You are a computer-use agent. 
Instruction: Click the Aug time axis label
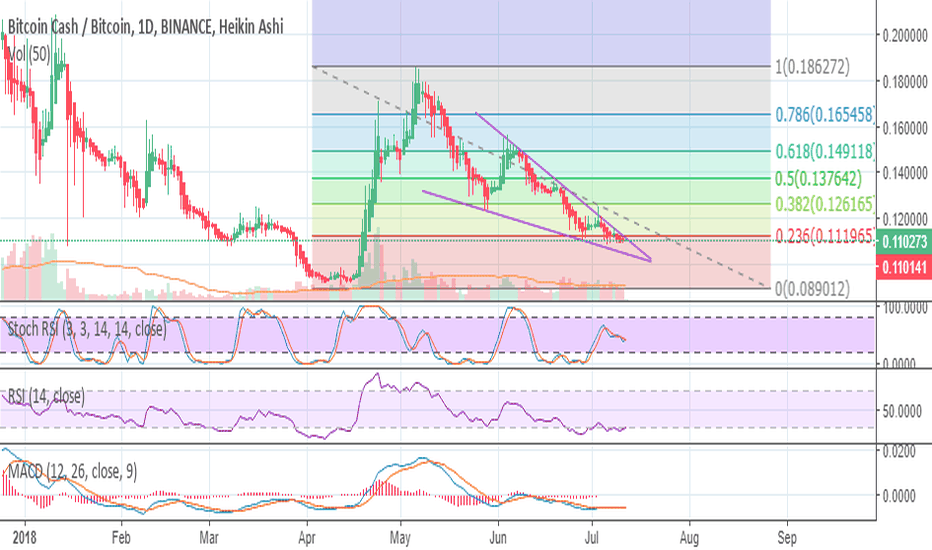[689, 538]
